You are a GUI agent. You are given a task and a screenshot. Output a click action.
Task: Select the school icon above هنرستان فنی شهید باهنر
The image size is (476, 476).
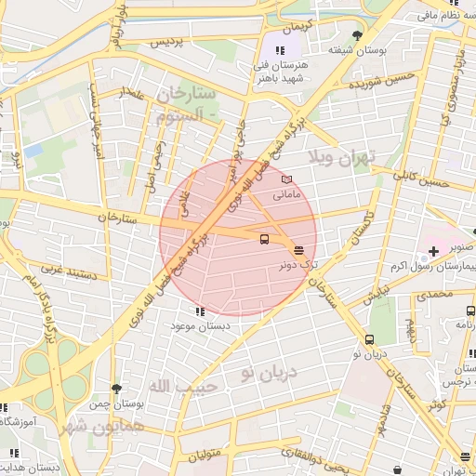(280, 50)
